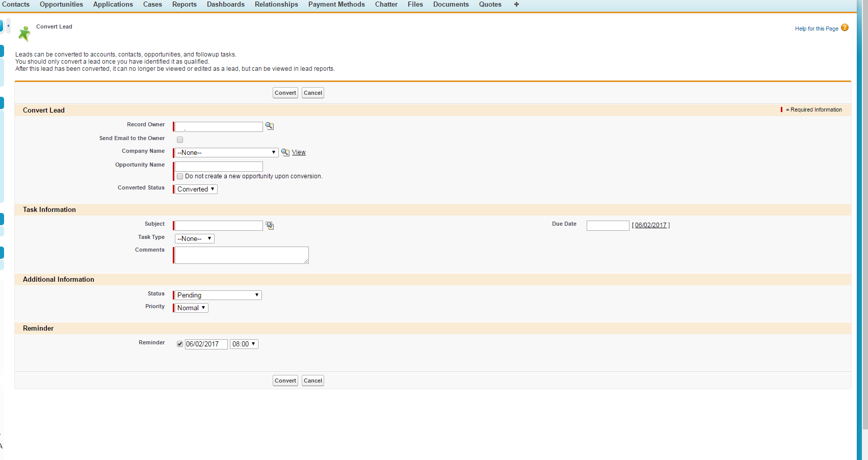Open the Company Name account lookup icon
This screenshot has height=460, width=868.
(285, 152)
